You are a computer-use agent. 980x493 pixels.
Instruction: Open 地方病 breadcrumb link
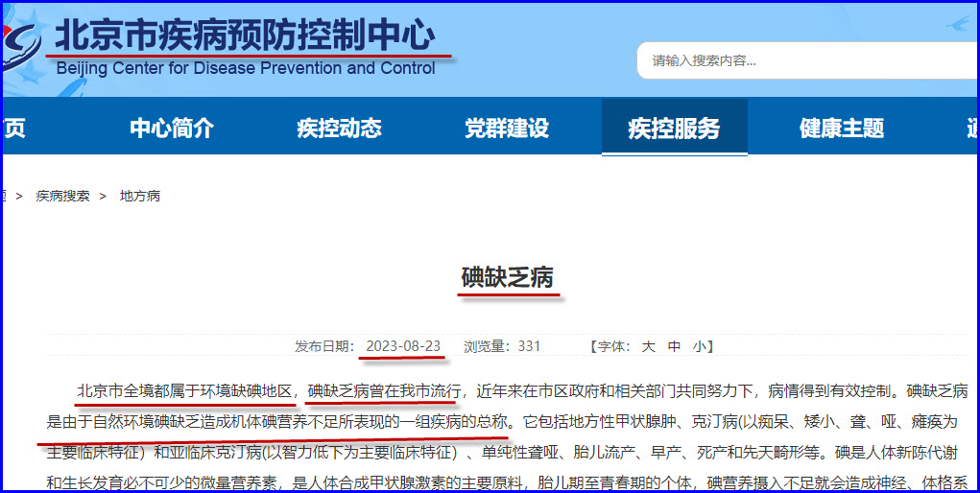140,196
